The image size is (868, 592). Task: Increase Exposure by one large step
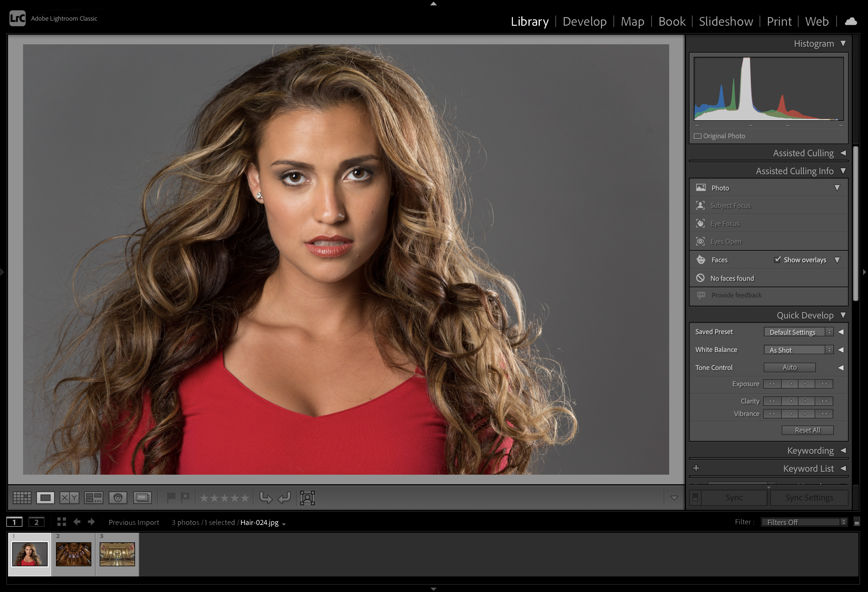[x=824, y=384]
